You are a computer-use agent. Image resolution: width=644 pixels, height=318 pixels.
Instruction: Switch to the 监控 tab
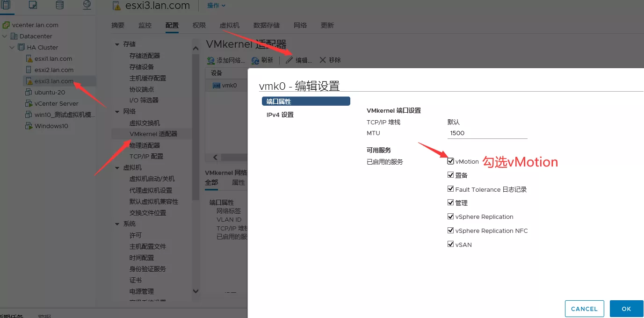coord(145,25)
